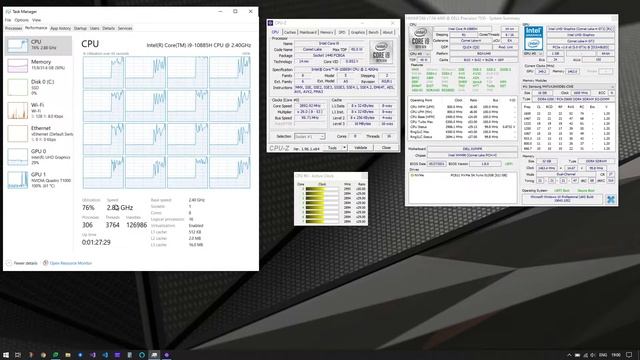Switch to the Users tab in Task Manager
Screen dimensions: 640x360
pyautogui.click(x=94, y=28)
